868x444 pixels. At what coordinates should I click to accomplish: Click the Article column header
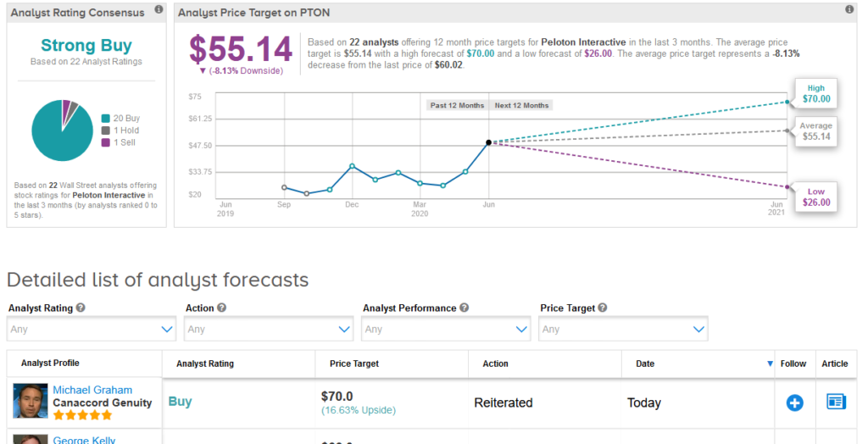point(834,364)
